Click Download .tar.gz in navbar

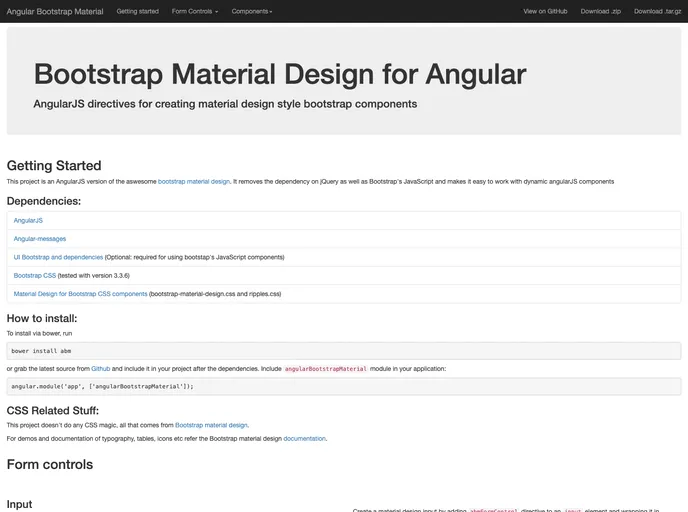click(657, 11)
